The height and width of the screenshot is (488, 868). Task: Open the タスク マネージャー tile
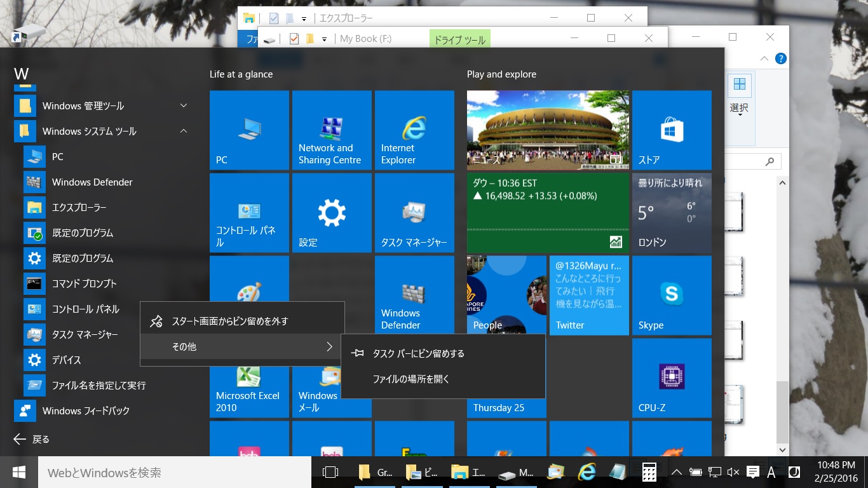coord(414,213)
